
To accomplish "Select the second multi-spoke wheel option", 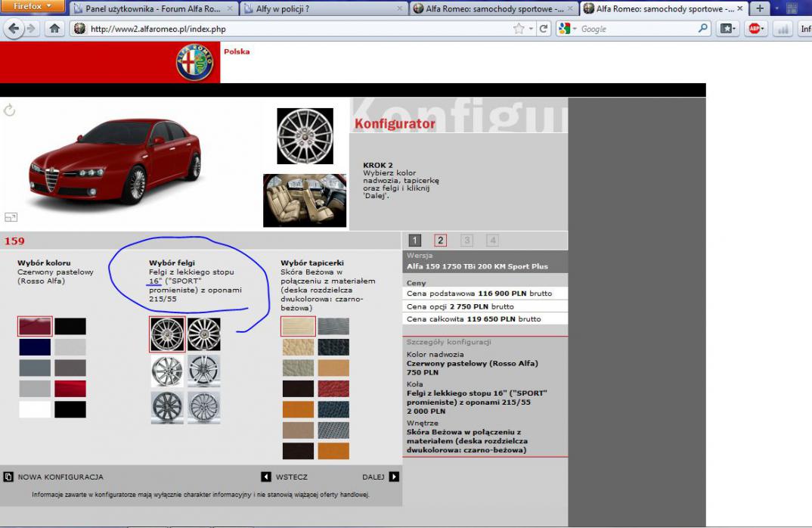I will 203,334.
